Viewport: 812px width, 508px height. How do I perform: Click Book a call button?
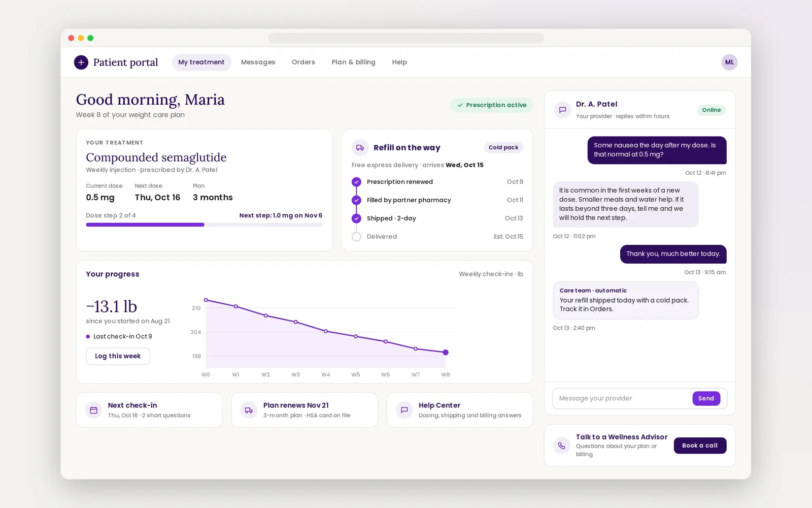point(700,446)
